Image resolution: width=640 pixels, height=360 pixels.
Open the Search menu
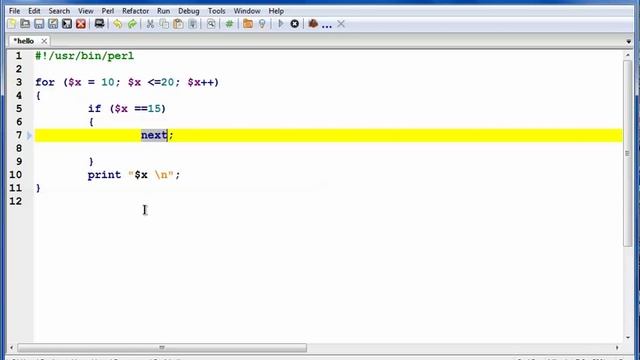(59, 11)
